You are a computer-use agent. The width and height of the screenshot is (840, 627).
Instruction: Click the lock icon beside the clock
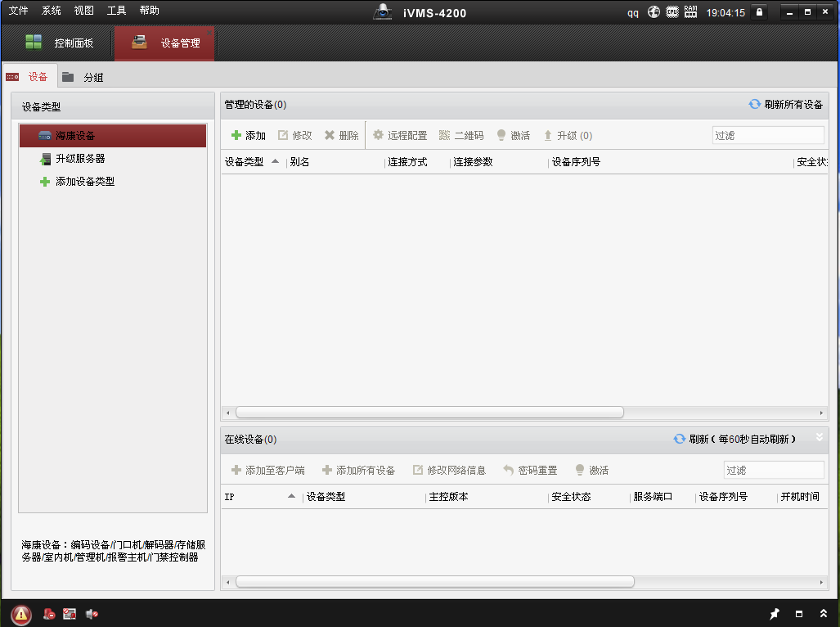pos(759,12)
